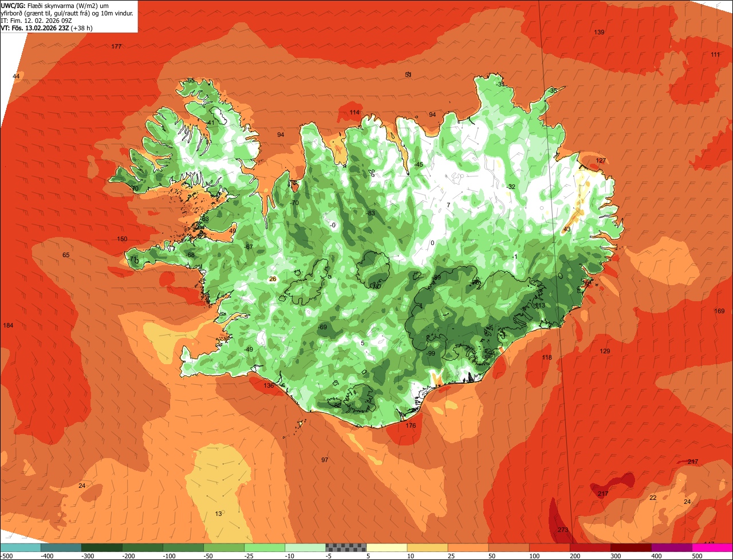This screenshot has width=733, height=560.
Task: Click the map value 22
Action: (653, 498)
